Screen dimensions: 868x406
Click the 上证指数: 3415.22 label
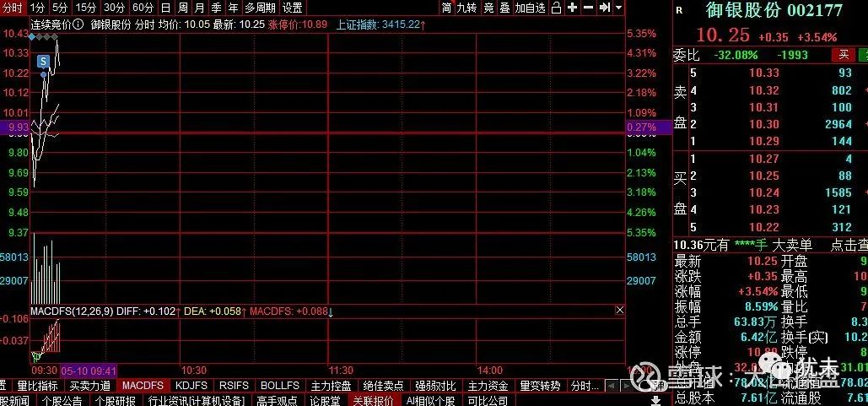pyautogui.click(x=381, y=24)
